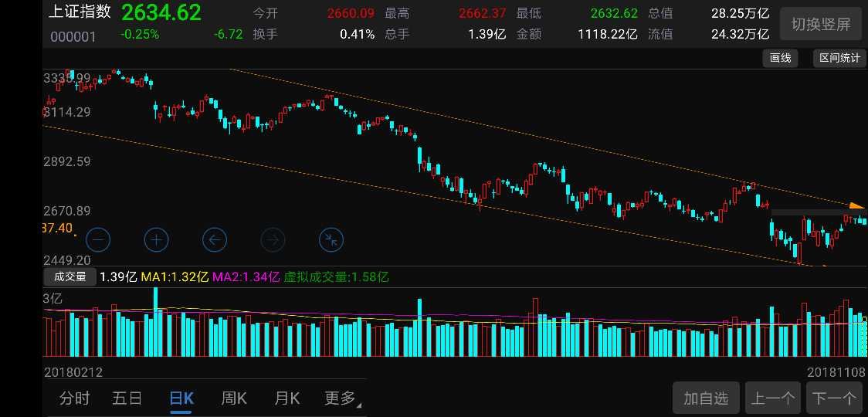Open the 更多 dropdown for more periods

pyautogui.click(x=341, y=398)
